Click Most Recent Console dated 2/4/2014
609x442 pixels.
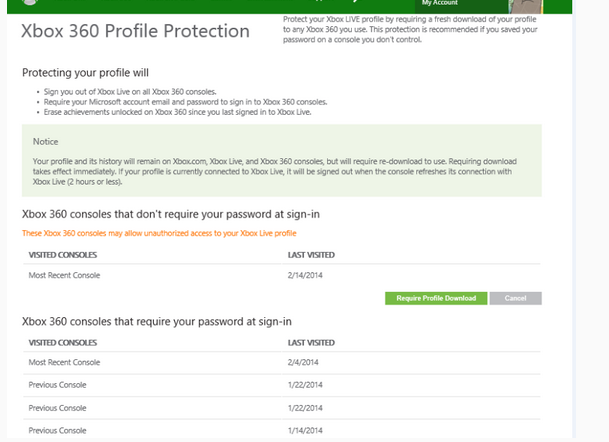tap(64, 361)
